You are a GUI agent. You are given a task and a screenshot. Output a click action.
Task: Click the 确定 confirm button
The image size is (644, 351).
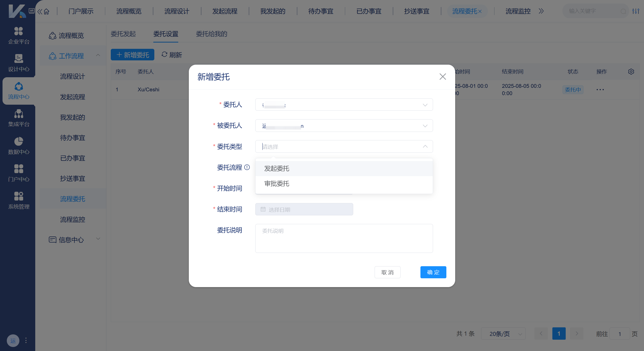(x=433, y=272)
